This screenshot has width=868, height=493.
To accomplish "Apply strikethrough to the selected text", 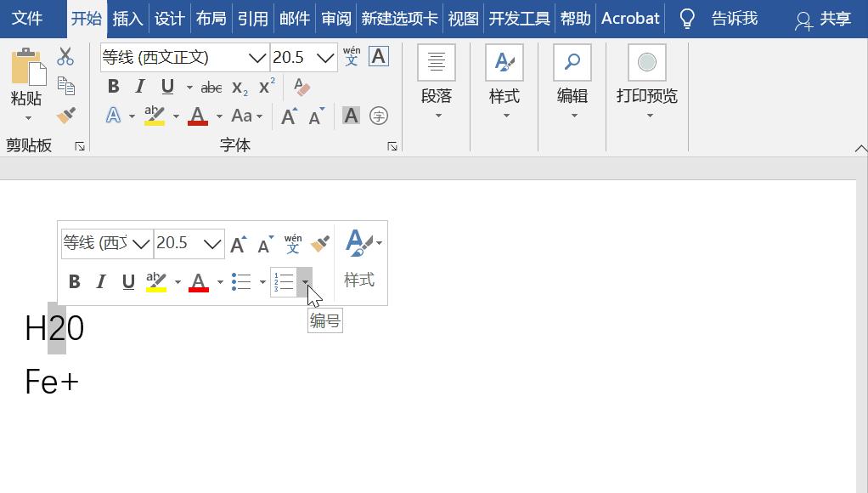I will pos(211,86).
